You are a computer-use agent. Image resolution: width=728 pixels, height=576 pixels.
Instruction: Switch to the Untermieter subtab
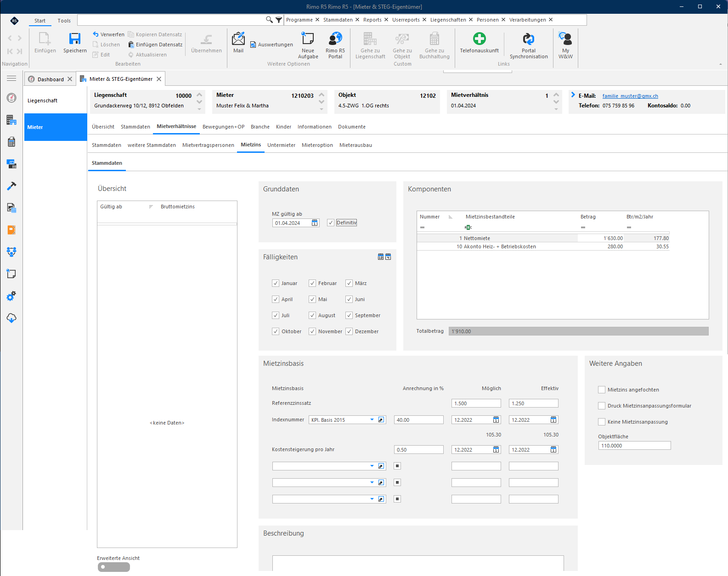point(282,145)
